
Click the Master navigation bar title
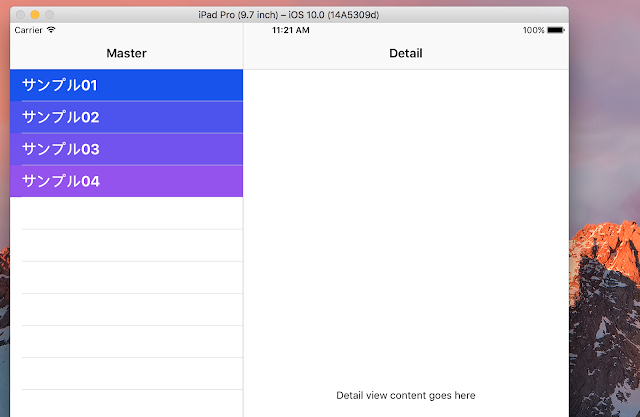[127, 53]
